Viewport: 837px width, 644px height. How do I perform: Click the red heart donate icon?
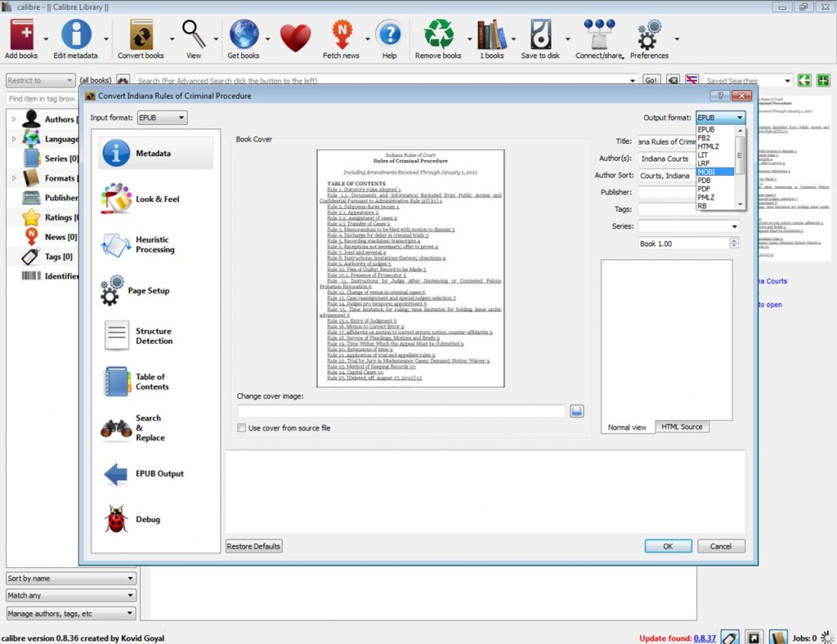295,38
